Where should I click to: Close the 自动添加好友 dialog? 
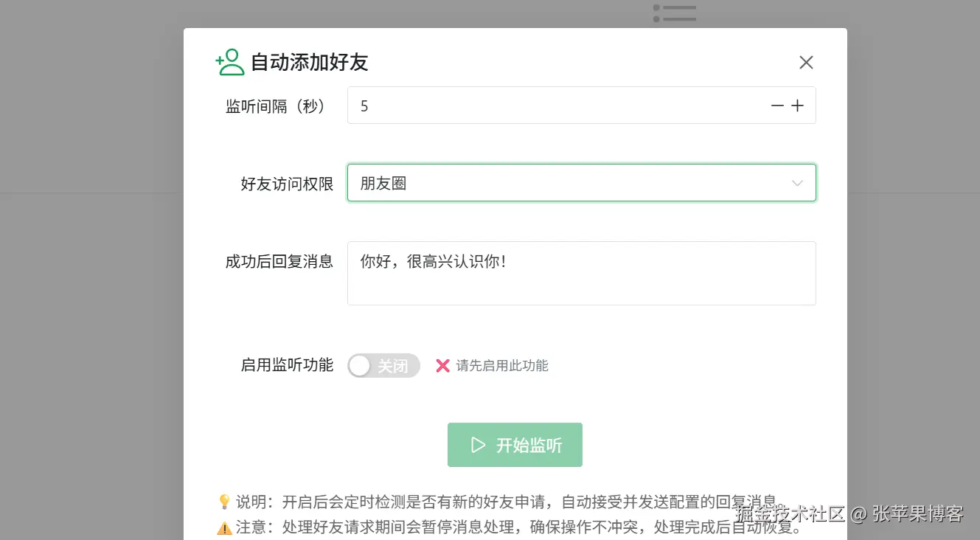tap(806, 62)
